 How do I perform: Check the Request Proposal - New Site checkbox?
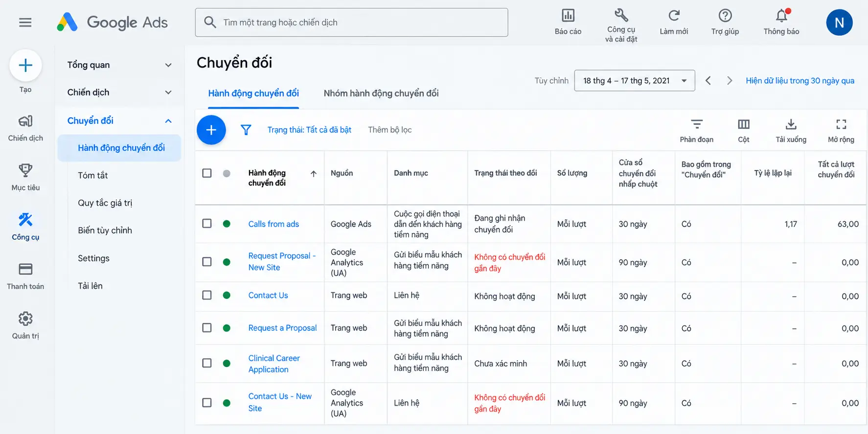207,262
